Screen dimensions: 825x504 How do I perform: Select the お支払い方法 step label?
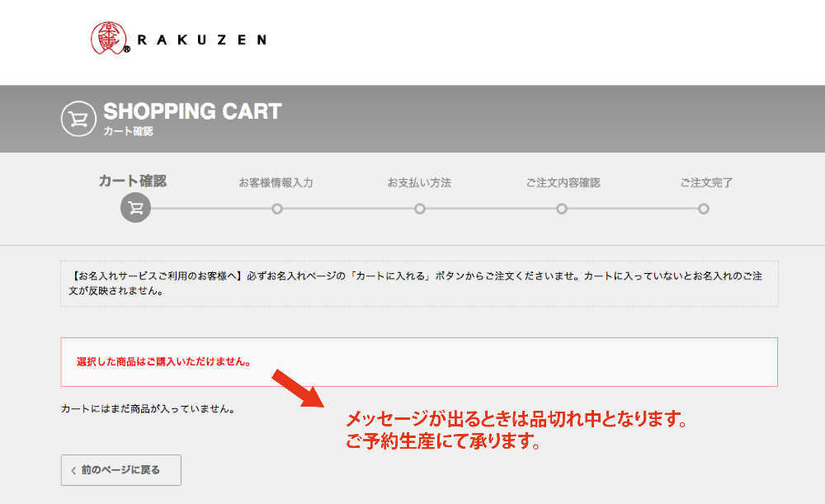419,182
